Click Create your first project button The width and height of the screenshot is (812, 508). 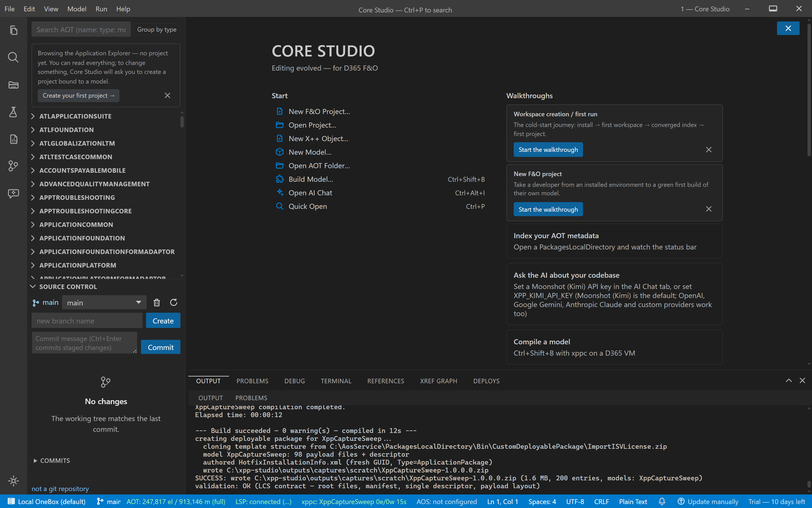pos(78,95)
